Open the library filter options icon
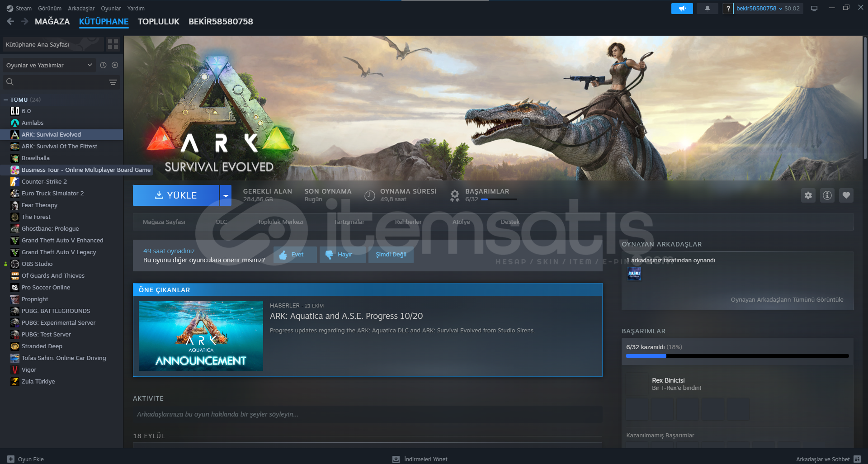The width and height of the screenshot is (868, 464). 113,82
